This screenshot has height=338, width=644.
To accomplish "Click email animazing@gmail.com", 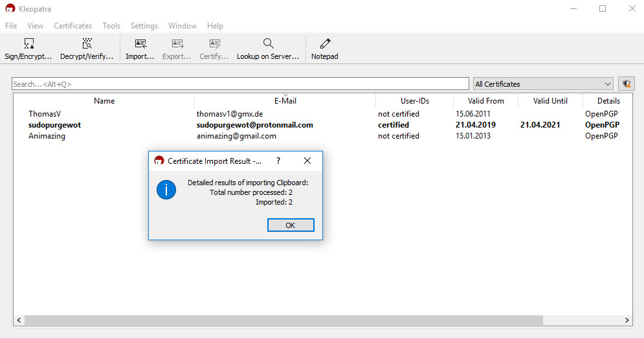I will coord(236,136).
